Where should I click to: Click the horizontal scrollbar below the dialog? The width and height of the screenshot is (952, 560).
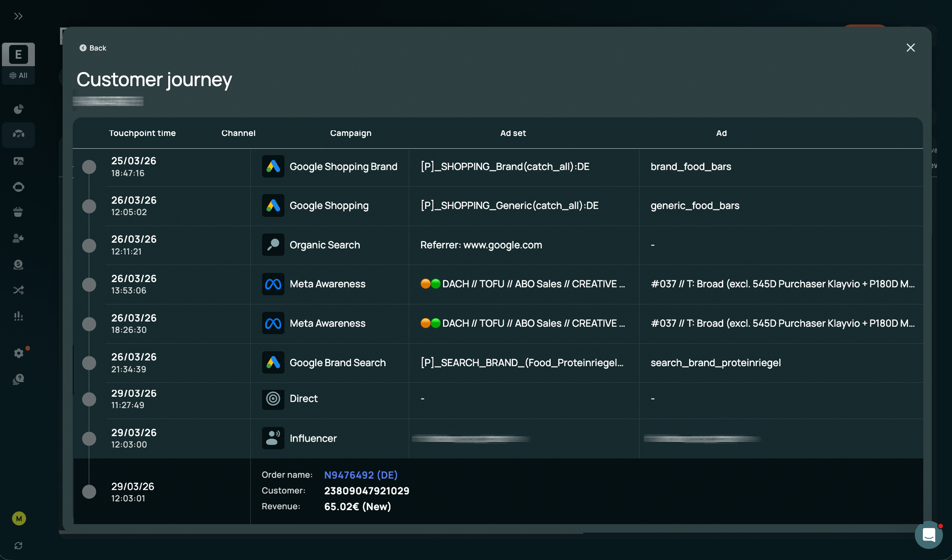pos(321,532)
